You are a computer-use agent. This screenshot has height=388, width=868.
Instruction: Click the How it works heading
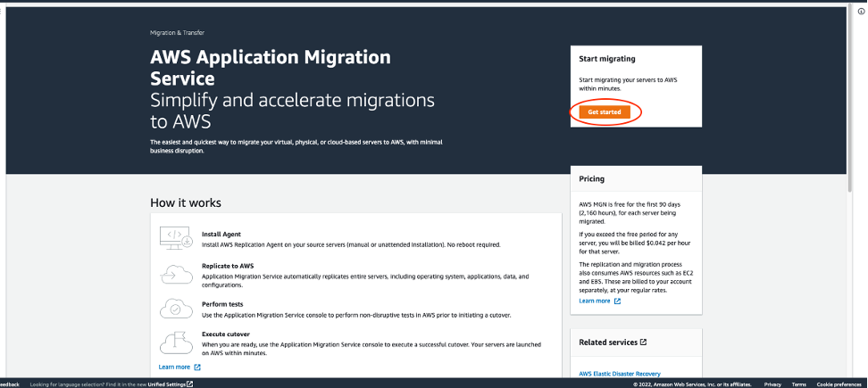(x=186, y=202)
